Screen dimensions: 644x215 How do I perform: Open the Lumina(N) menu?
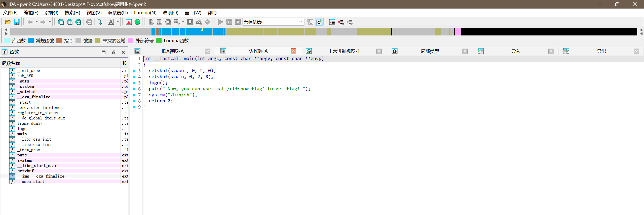145,13
